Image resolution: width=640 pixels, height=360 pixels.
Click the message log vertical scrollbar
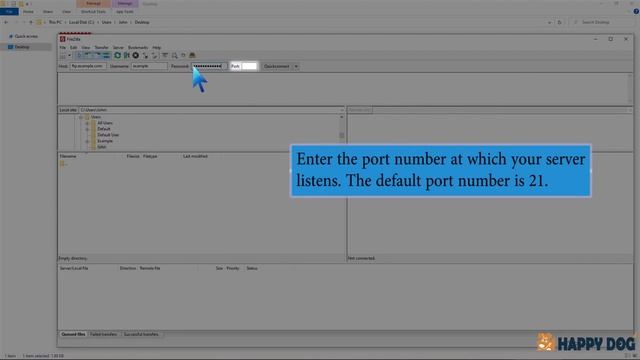click(630, 89)
